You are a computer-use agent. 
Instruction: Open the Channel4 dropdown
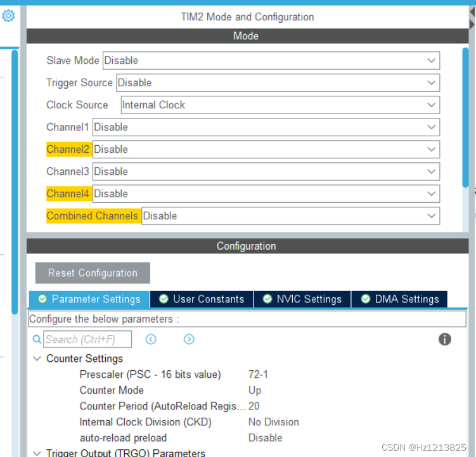click(266, 193)
